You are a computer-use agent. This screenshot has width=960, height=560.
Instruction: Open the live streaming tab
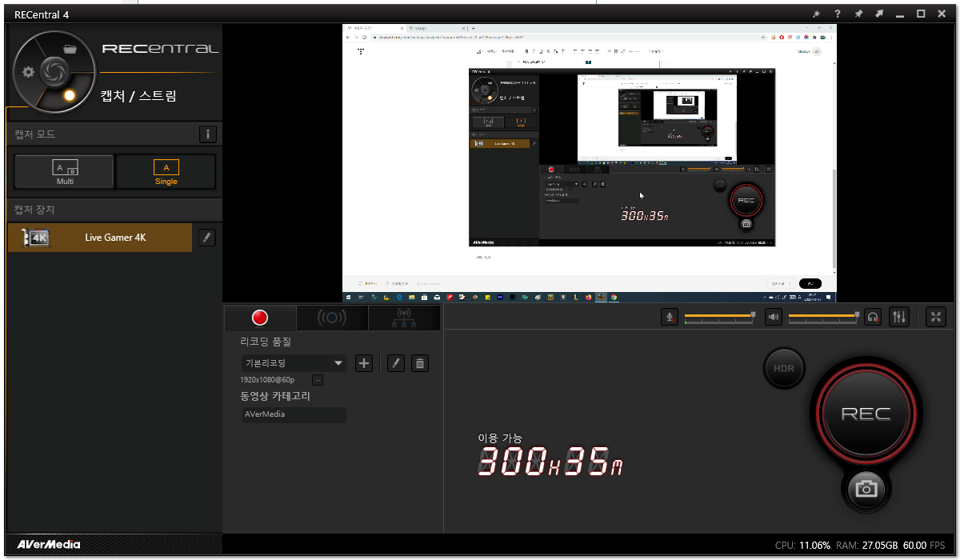point(332,318)
